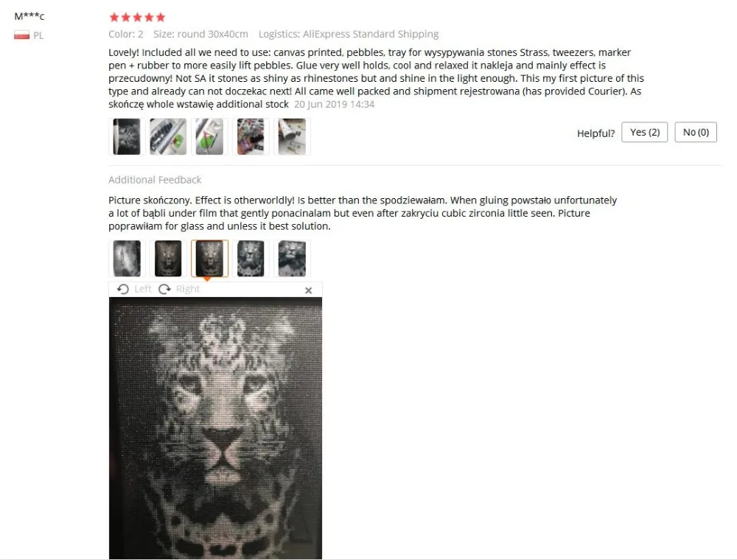Open fourth additional feedback leopard thumbnail
The height and width of the screenshot is (560, 737).
251,259
